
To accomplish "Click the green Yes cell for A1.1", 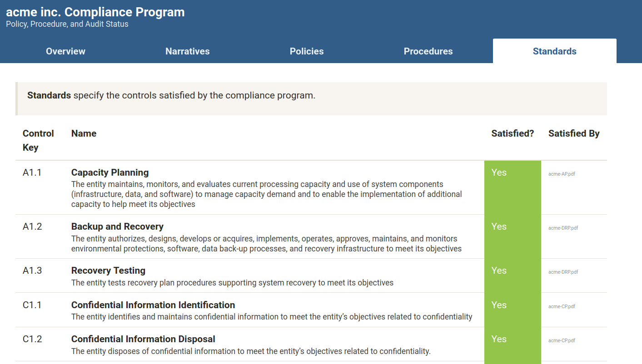I will [x=513, y=187].
